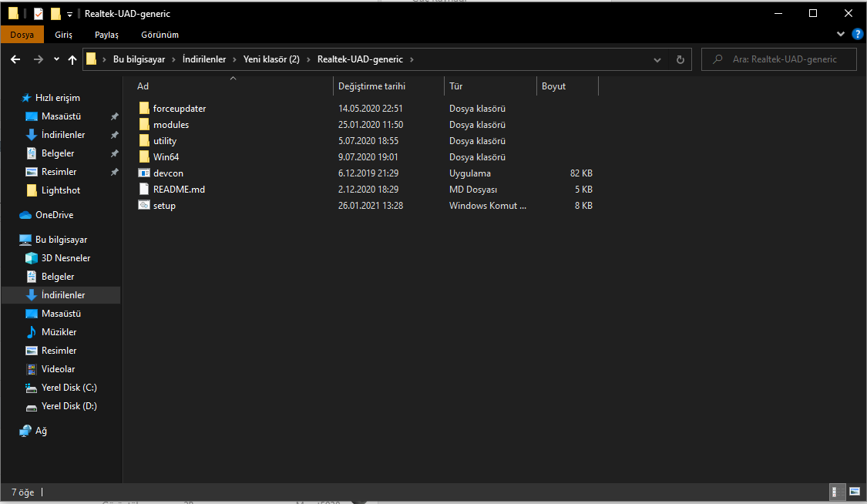Expand the ribbon with the chevron
The height and width of the screenshot is (504, 867).
[x=841, y=34]
